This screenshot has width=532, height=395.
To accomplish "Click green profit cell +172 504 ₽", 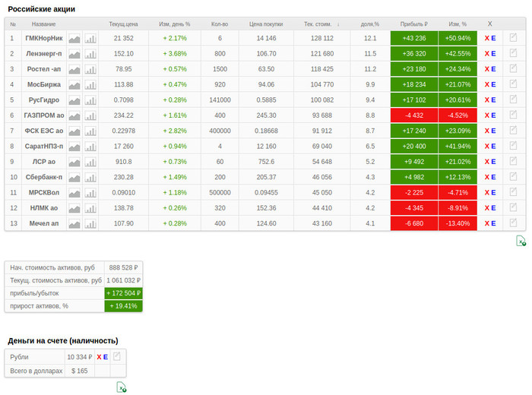I will click(123, 292).
